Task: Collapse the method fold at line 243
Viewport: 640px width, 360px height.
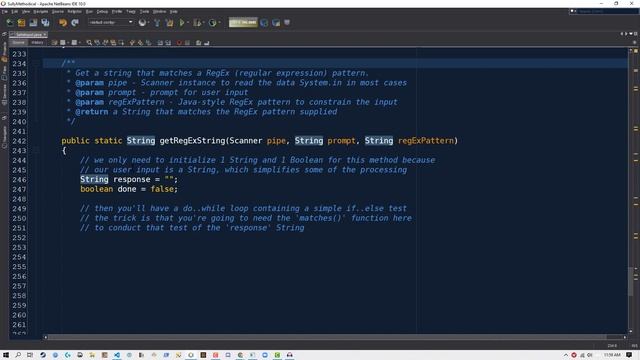Action: click(x=36, y=151)
